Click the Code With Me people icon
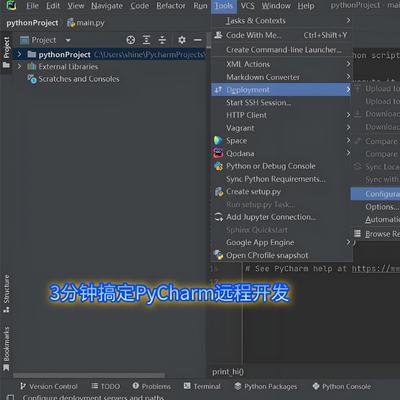 tap(218, 35)
